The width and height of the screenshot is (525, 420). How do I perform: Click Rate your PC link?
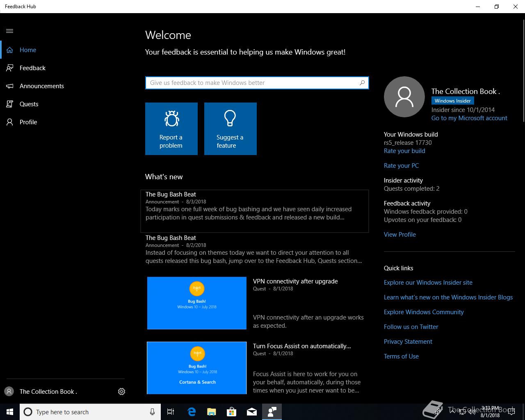pos(401,166)
